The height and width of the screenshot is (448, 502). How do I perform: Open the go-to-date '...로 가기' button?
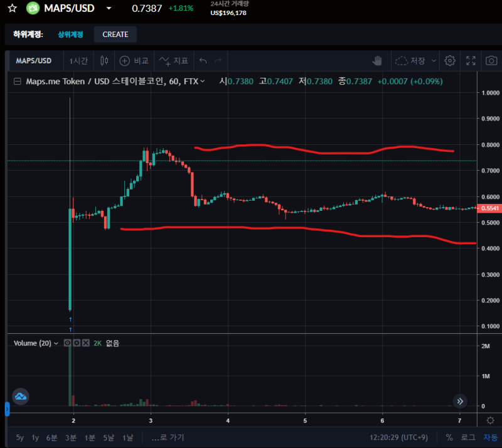tap(168, 437)
